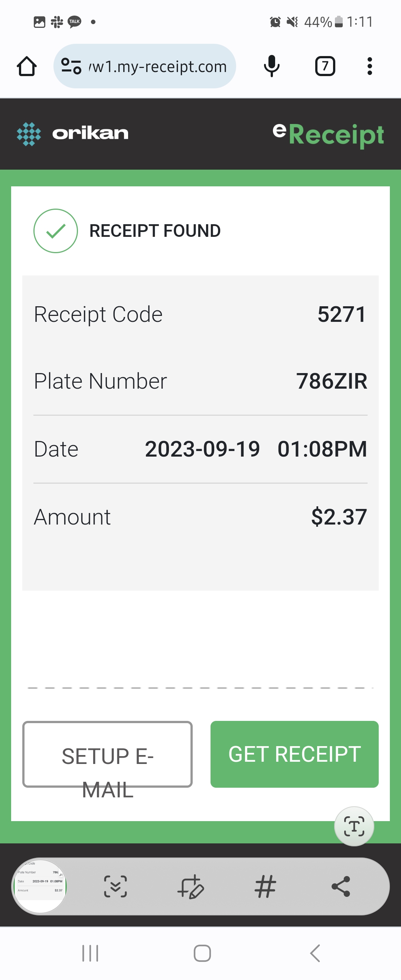Tap the address bar URL field
The image size is (401, 980).
(x=157, y=66)
